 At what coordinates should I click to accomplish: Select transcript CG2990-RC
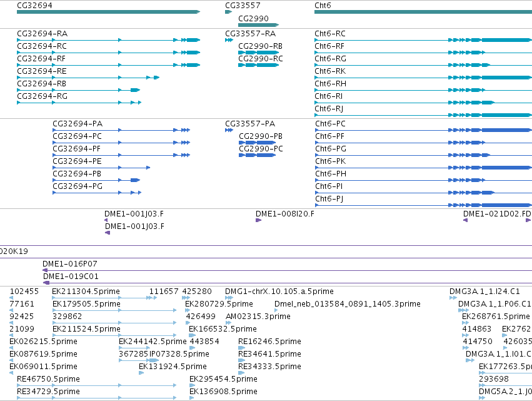tap(259, 65)
